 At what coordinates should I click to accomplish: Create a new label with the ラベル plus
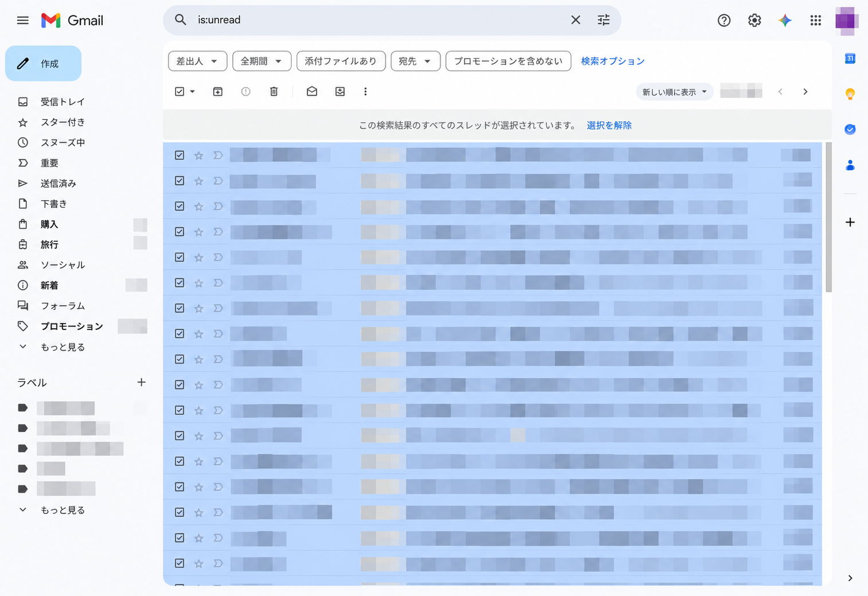coord(142,382)
